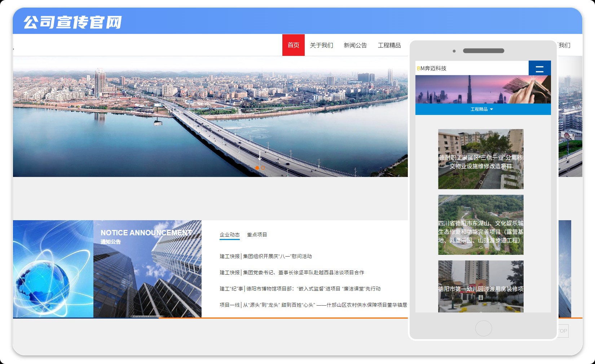Image resolution: width=595 pixels, height=364 pixels.
Task: Click the TOP back-to-top button
Action: coord(563,331)
